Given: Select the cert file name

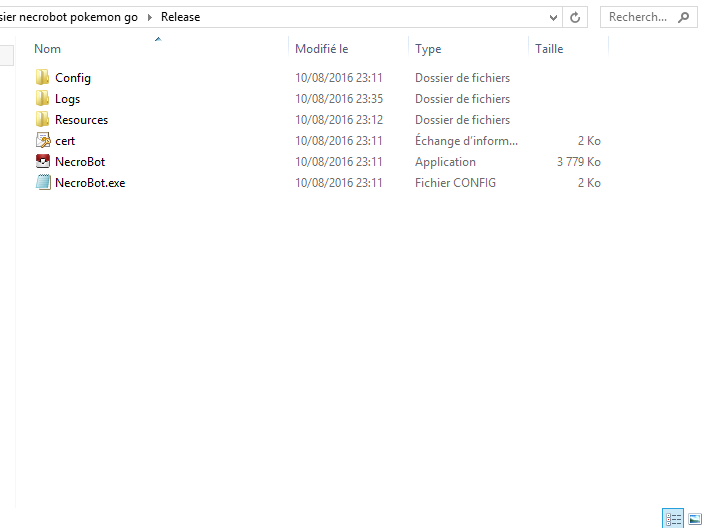Looking at the screenshot, I should pyautogui.click(x=65, y=141).
